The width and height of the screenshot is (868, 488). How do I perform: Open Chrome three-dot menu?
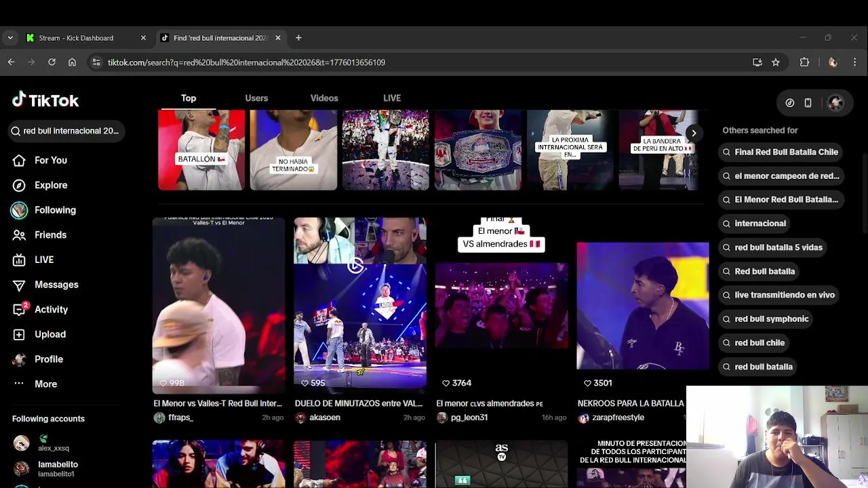(854, 62)
